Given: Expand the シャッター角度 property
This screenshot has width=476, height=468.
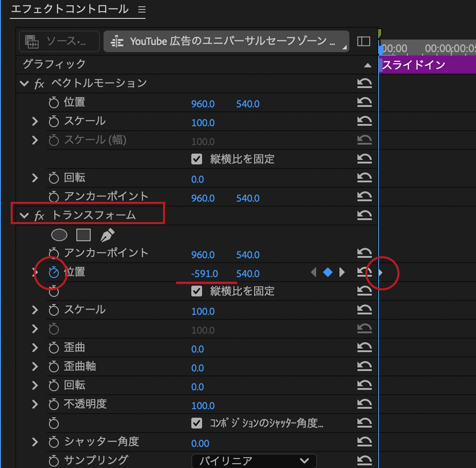Looking at the screenshot, I should [35, 442].
